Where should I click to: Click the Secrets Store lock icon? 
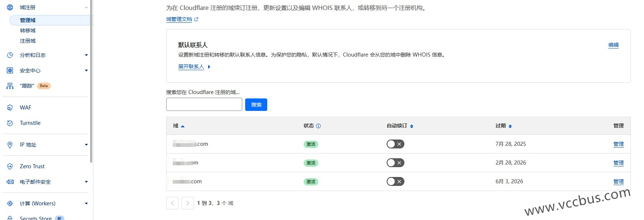(10, 218)
